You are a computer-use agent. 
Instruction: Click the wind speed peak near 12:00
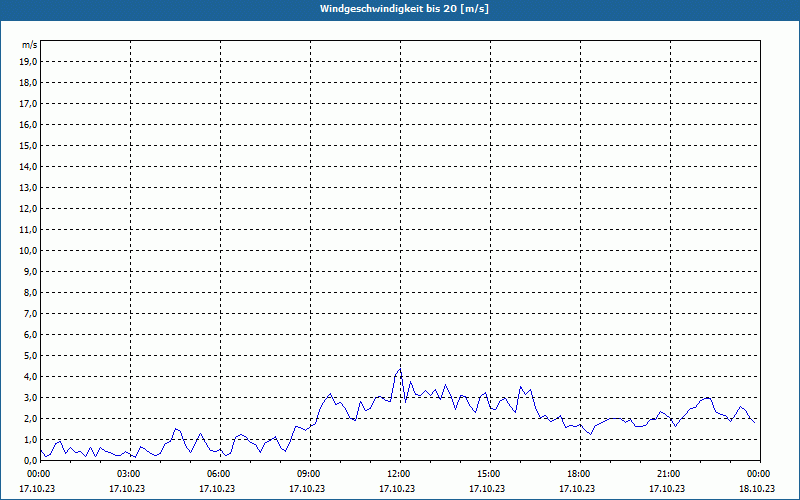[x=401, y=369]
